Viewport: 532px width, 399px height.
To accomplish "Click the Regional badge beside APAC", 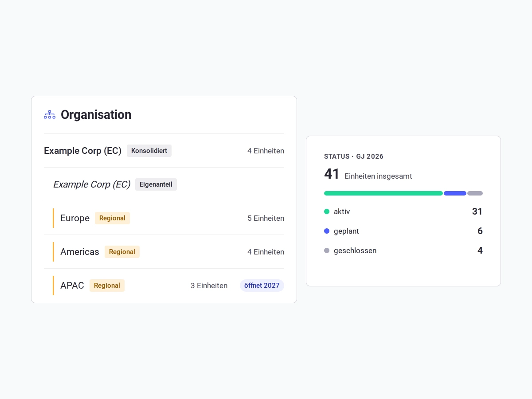I will coord(107,286).
